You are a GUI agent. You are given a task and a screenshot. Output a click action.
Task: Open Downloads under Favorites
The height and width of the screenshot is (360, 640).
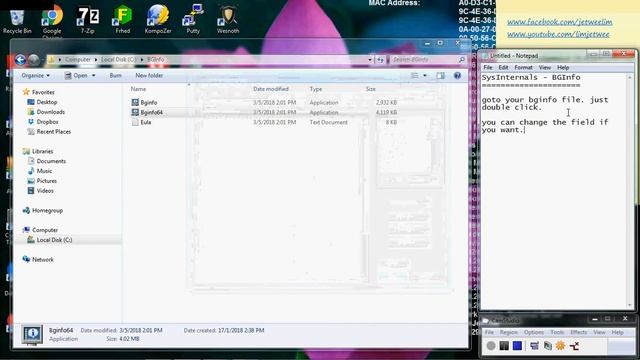coord(46,112)
